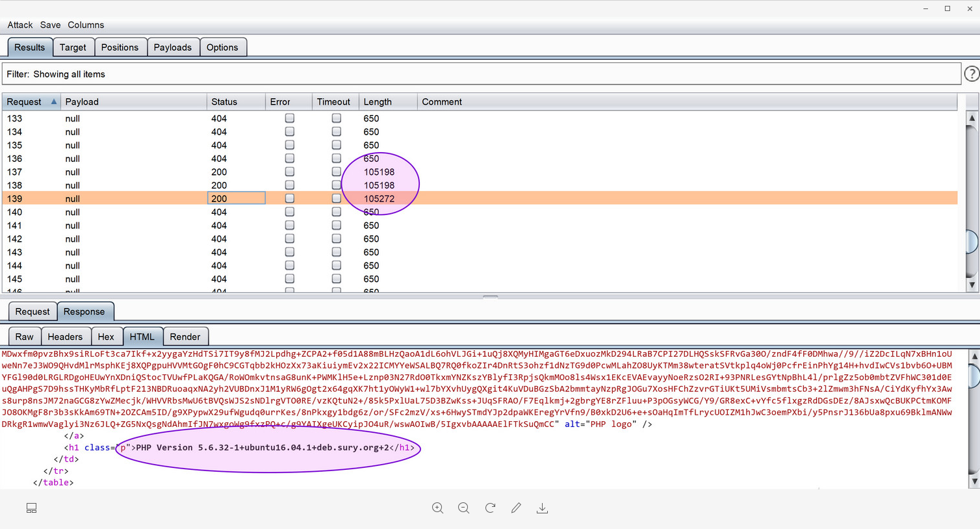The width and height of the screenshot is (980, 529).
Task: Click the PHP Version text in the response
Action: [x=263, y=448]
